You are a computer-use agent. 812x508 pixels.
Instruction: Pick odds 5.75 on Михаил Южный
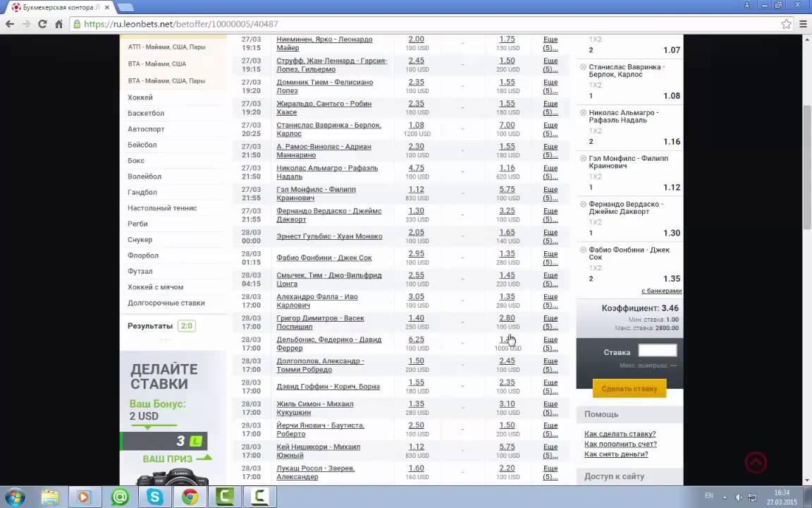click(x=507, y=447)
